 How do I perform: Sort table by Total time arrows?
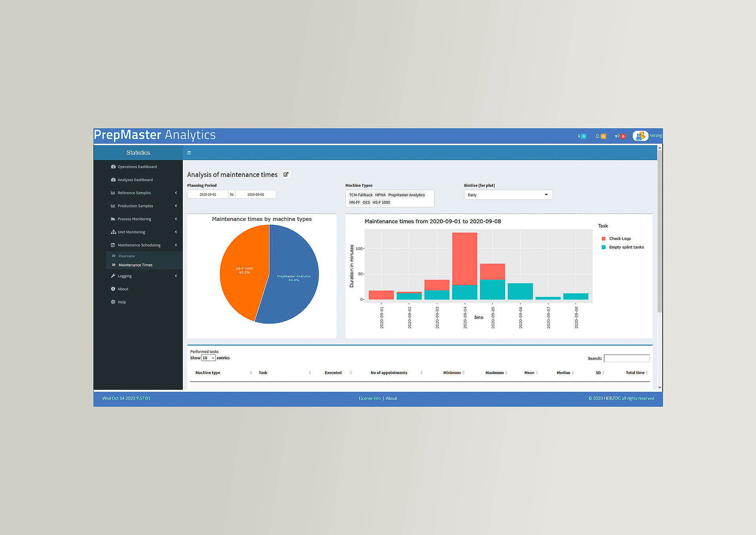tap(647, 373)
